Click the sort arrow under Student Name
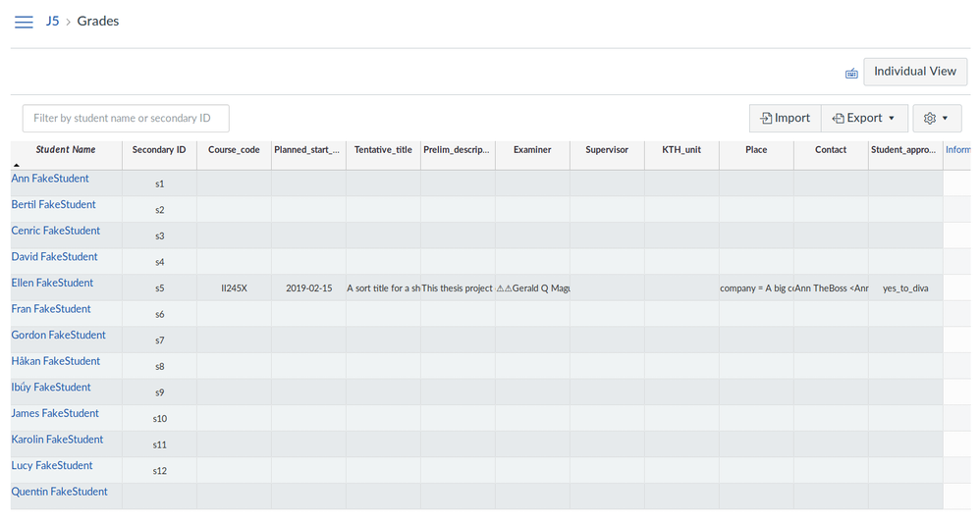 coord(16,165)
